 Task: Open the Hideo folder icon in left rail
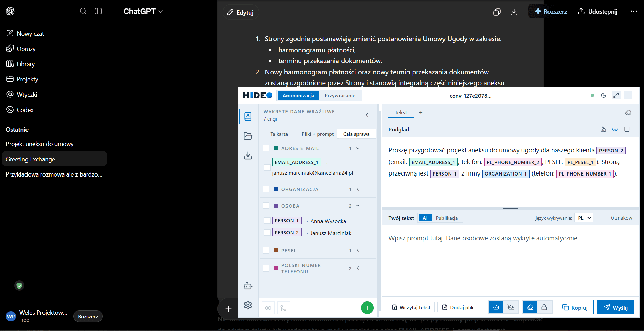(x=248, y=136)
